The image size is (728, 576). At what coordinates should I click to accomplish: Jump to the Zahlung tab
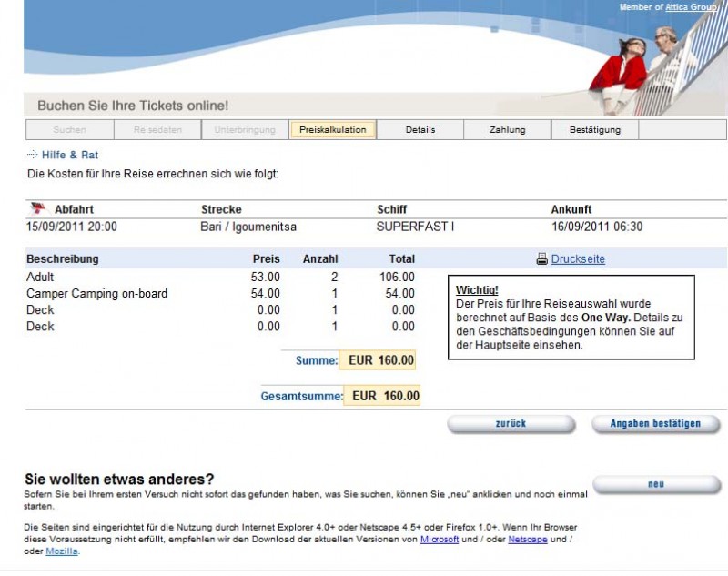tap(507, 130)
